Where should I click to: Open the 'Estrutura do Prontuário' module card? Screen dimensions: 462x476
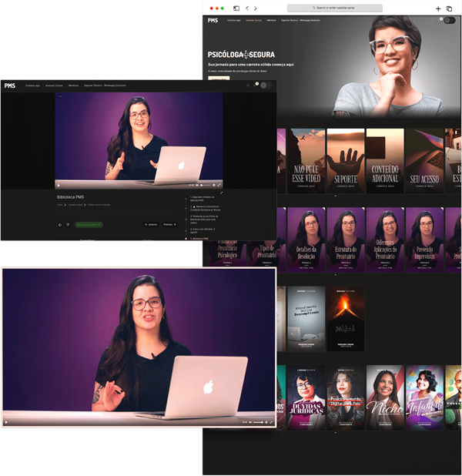pos(346,240)
